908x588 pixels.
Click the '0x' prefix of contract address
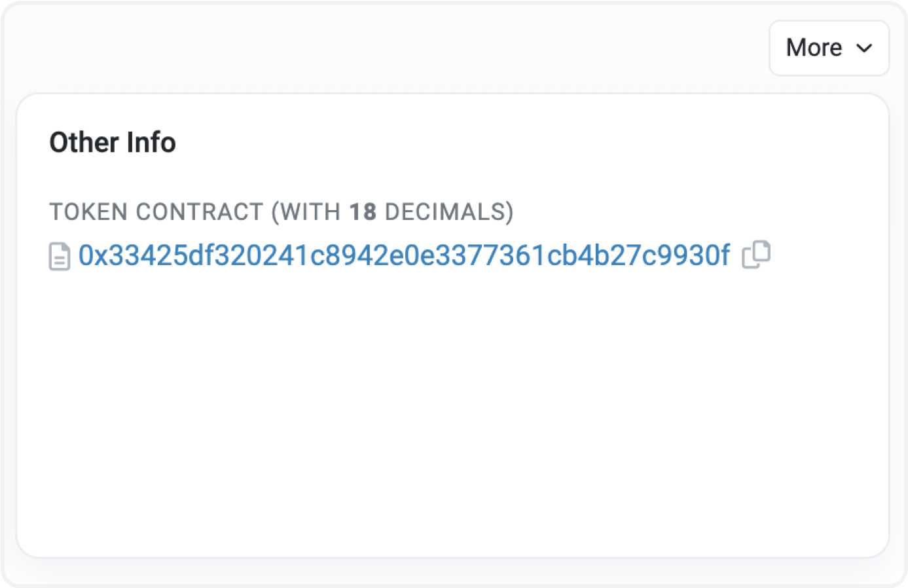point(92,255)
